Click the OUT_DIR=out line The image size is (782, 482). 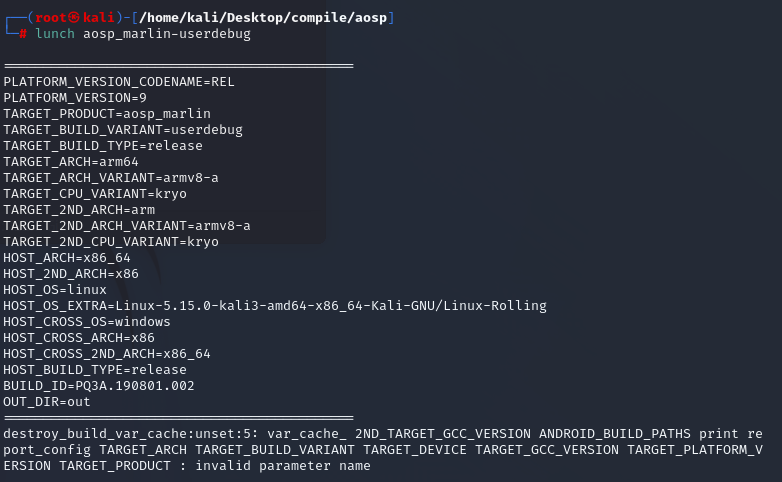tap(47, 402)
